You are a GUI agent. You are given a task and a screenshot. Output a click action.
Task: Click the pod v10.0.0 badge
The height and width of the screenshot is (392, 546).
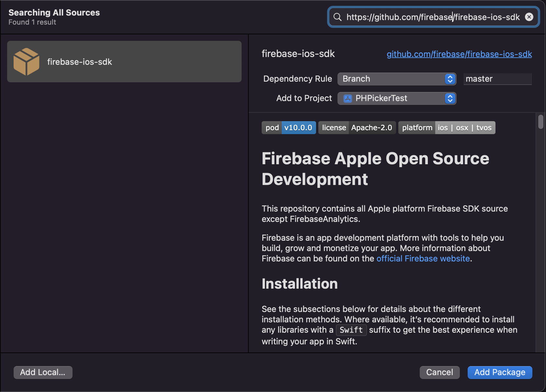pyautogui.click(x=289, y=128)
